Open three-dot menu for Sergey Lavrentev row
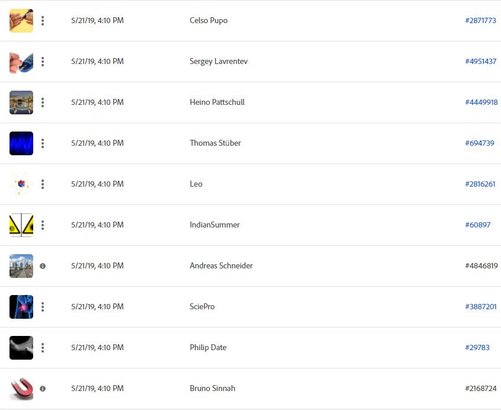 pos(43,61)
